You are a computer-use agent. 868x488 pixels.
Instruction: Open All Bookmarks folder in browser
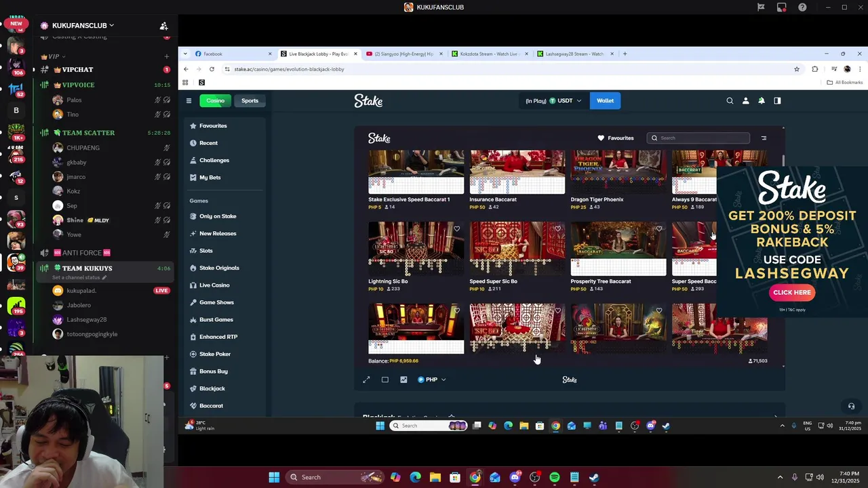point(844,83)
